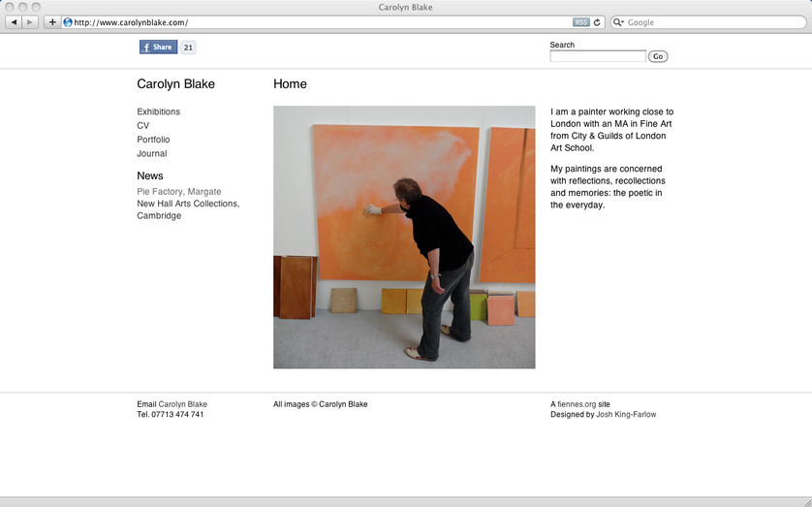Open the Journal page
The image size is (812, 507).
[152, 153]
